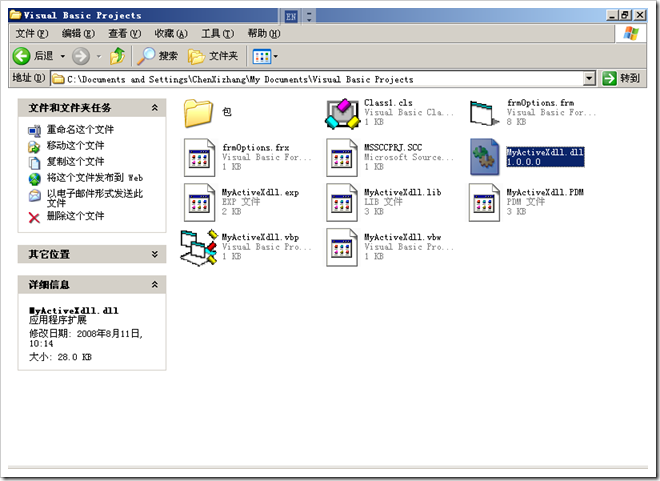This screenshot has height=481, width=660.
Task: Select the 包 folder icon
Action: click(197, 113)
